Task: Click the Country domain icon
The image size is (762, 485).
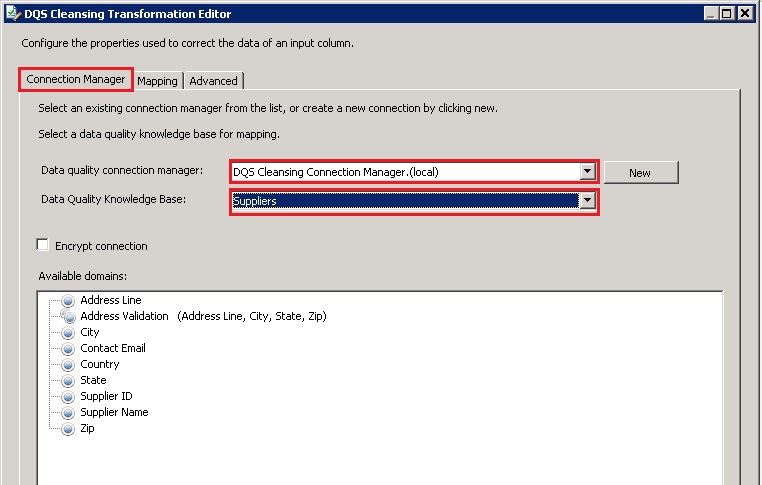Action: [x=68, y=364]
